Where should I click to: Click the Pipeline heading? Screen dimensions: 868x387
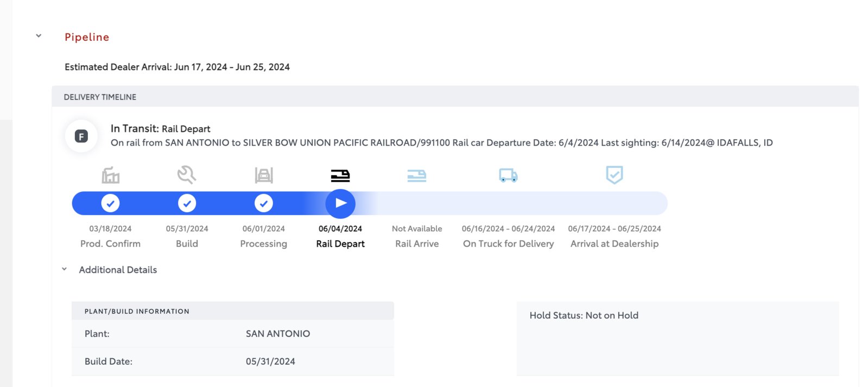(87, 37)
